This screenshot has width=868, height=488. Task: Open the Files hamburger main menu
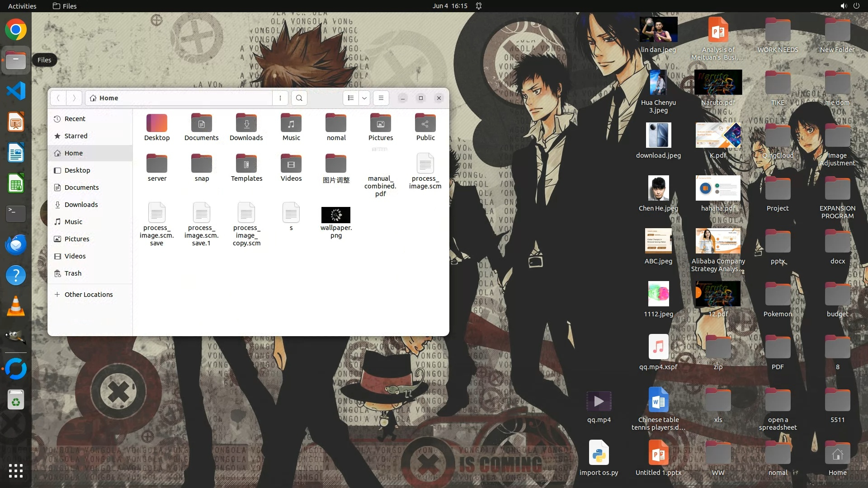click(381, 98)
